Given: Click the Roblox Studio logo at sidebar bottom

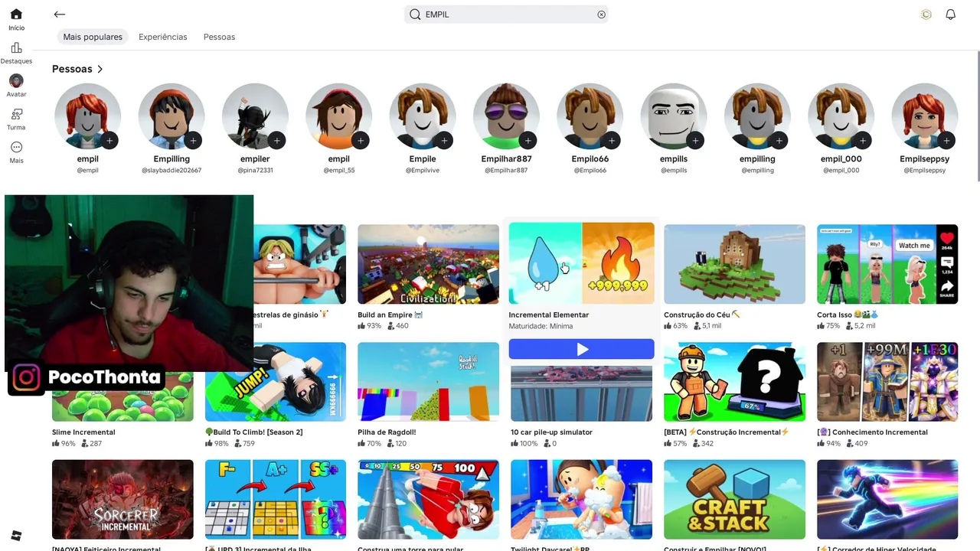Looking at the screenshot, I should pos(16,535).
